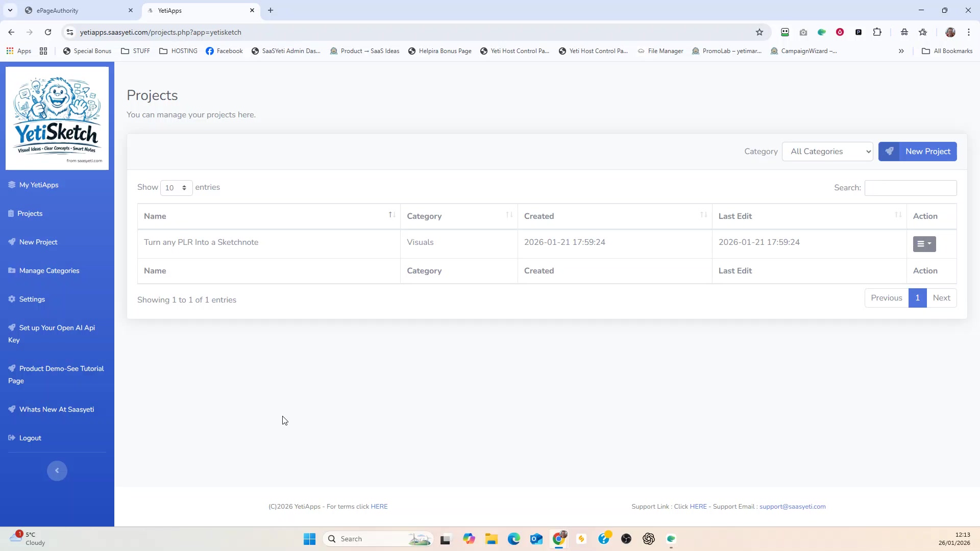This screenshot has width=980, height=551.
Task: Open All Bookmarks folder
Action: tap(947, 51)
